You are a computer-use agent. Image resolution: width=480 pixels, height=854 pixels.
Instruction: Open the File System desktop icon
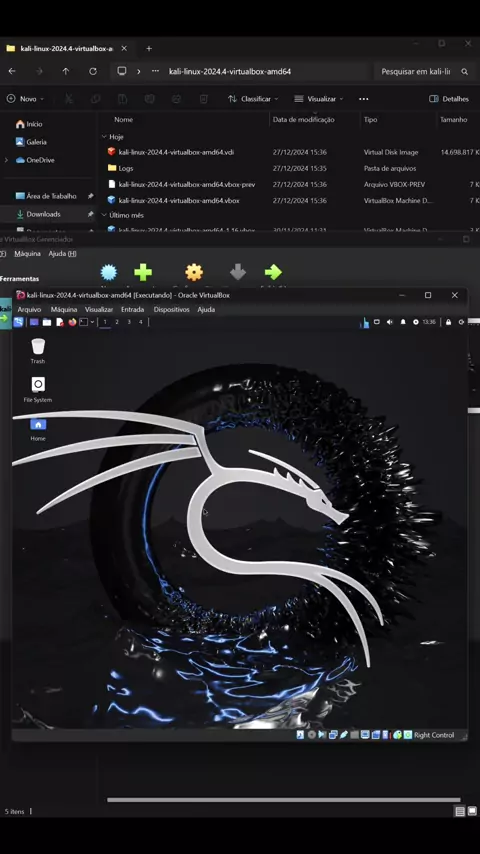pos(38,389)
